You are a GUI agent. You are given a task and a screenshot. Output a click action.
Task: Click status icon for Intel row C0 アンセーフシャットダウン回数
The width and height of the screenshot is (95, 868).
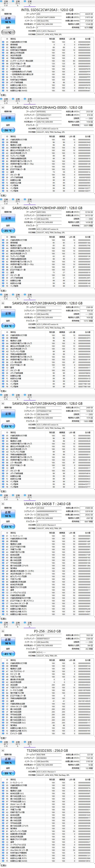pos(3,66)
